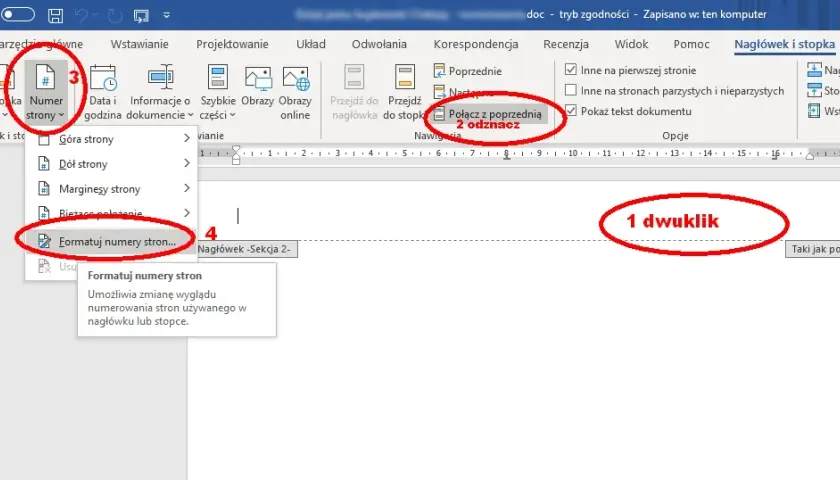The height and width of the screenshot is (480, 840).
Task: Click the first-line indent marker on ruler
Action: click(x=236, y=149)
